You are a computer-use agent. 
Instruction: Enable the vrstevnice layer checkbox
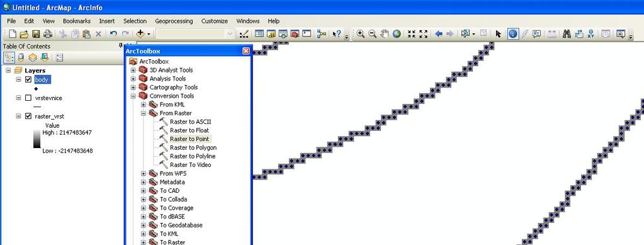[28, 98]
